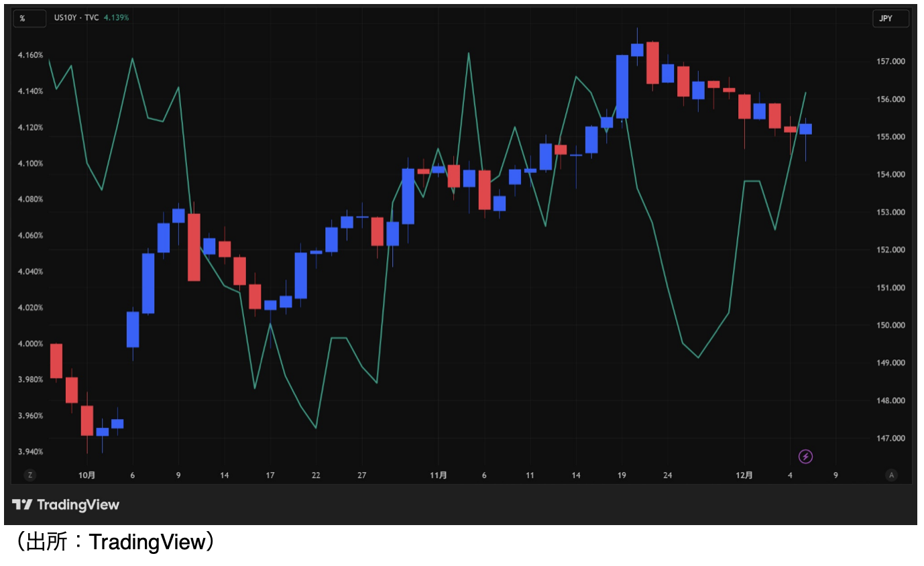Click the US10Y · TVC symbol label
The height and width of the screenshot is (566, 924).
pyautogui.click(x=76, y=17)
